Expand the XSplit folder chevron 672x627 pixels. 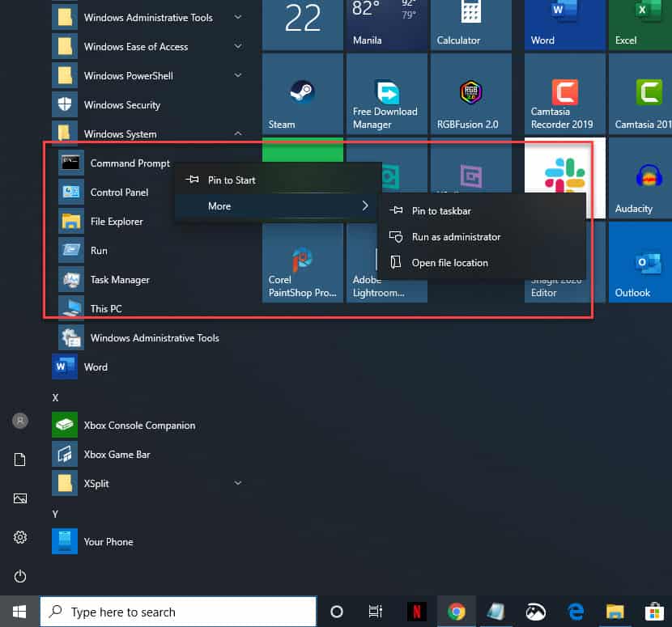238,483
